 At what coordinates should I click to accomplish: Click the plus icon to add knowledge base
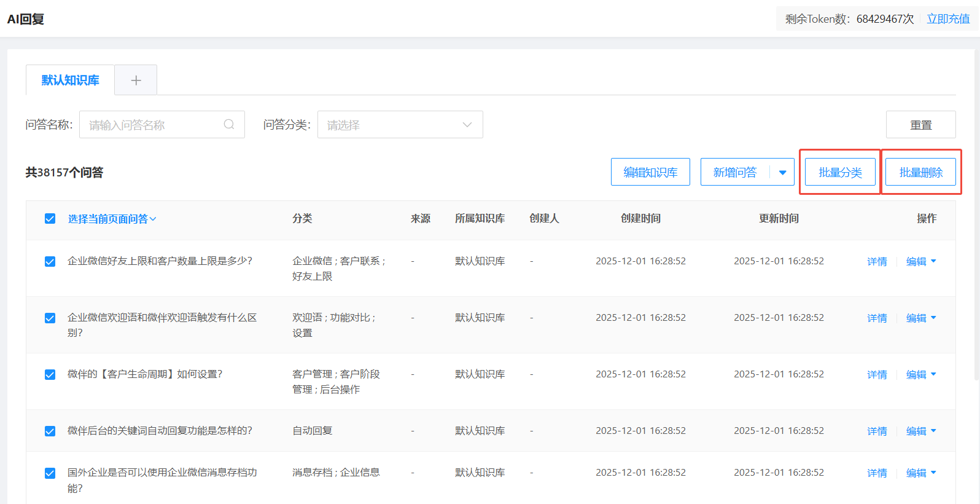136,81
